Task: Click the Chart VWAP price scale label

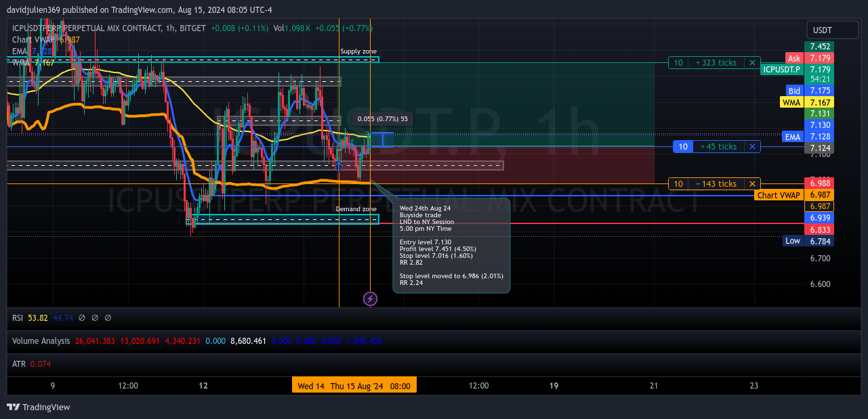Action: (779, 196)
